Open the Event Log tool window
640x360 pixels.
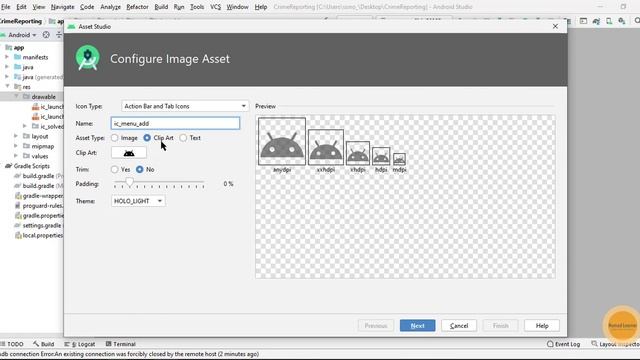click(x=563, y=344)
